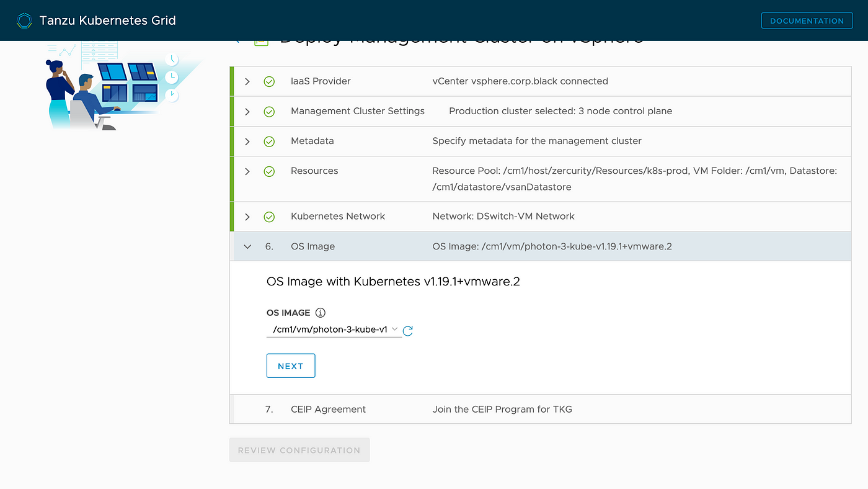The image size is (868, 489).
Task: Open the Documentation link
Action: click(807, 20)
